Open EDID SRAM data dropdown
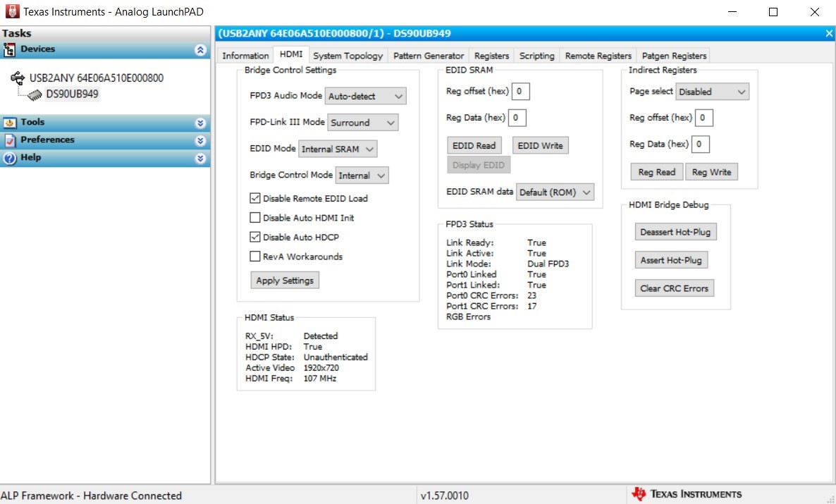The image size is (836, 504). pos(555,192)
